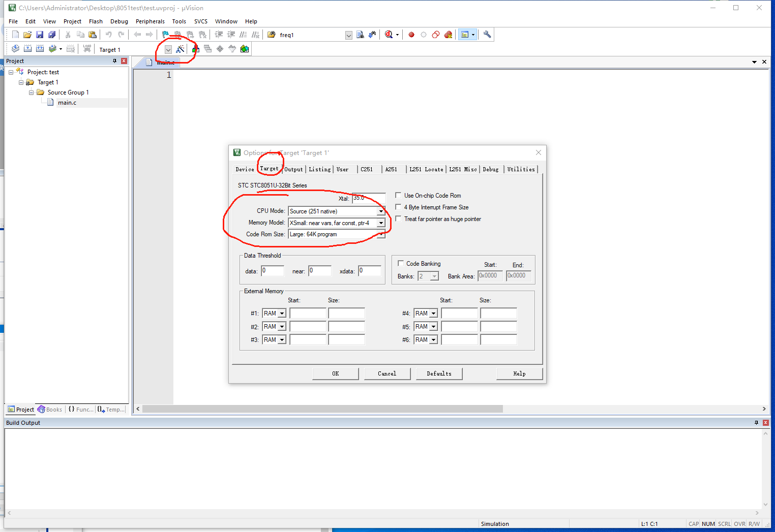Download to flash using LOAD icon
This screenshot has width=775, height=532.
pyautogui.click(x=87, y=49)
